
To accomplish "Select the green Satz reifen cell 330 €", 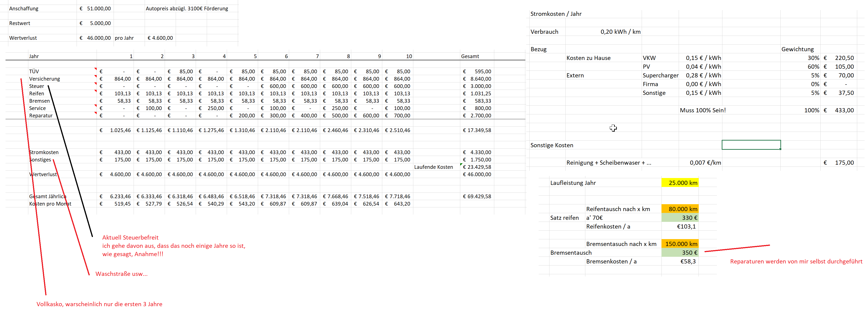I will point(680,218).
